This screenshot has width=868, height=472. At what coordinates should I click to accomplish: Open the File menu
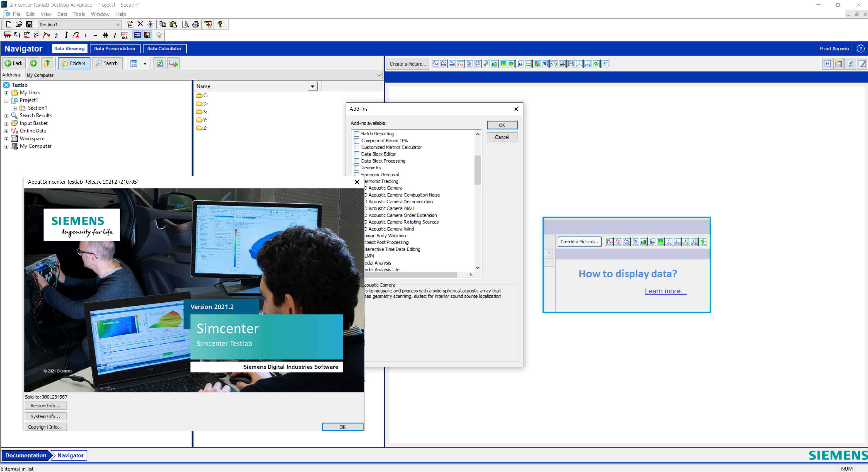(x=16, y=14)
